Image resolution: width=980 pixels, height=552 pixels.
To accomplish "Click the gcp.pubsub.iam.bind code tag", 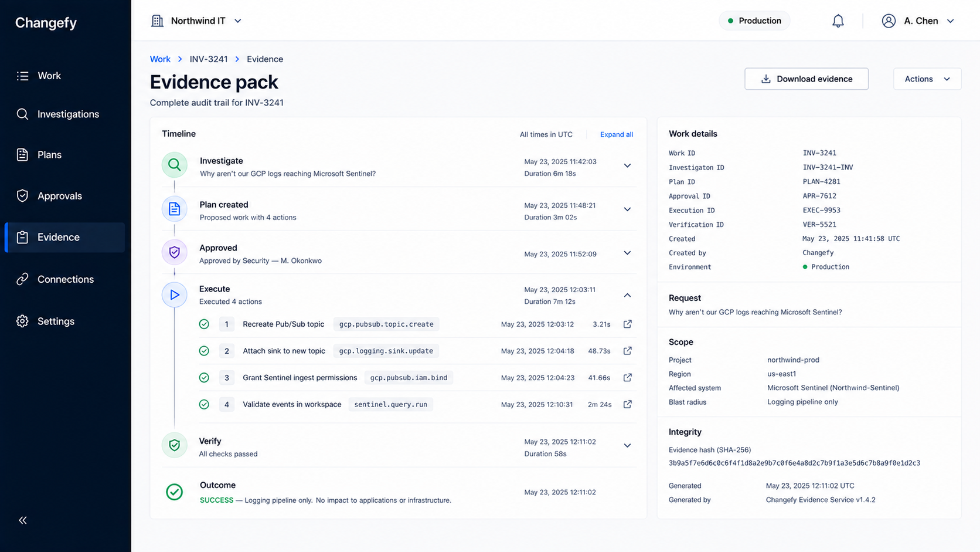I will tap(409, 378).
